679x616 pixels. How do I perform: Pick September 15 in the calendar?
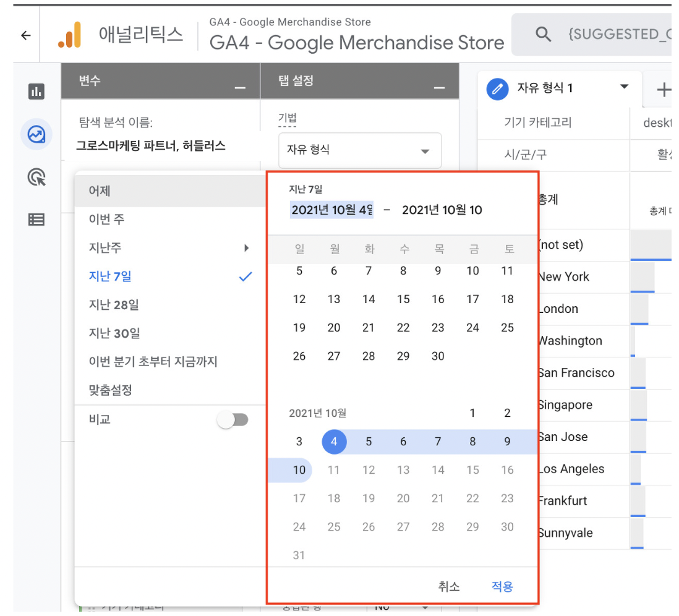pos(403,299)
